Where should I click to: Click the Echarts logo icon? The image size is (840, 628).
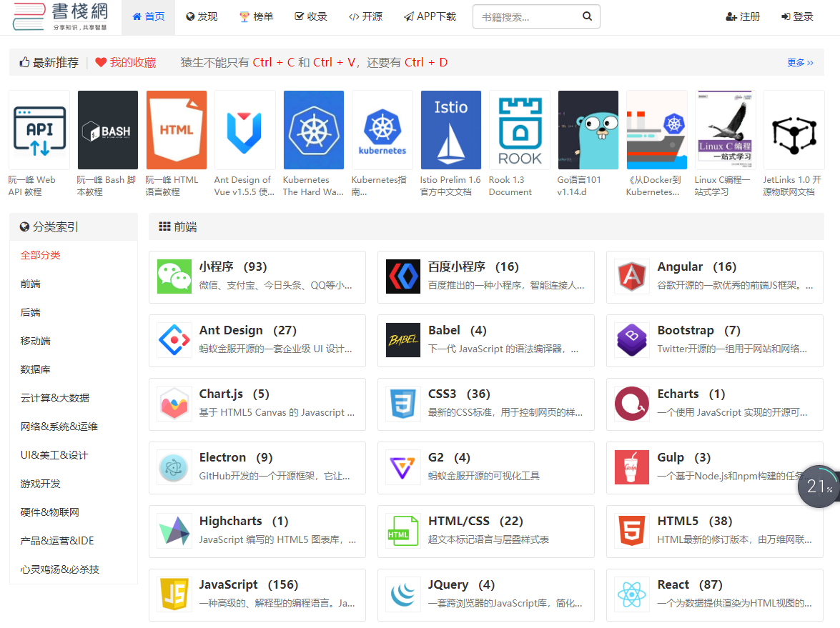click(632, 404)
